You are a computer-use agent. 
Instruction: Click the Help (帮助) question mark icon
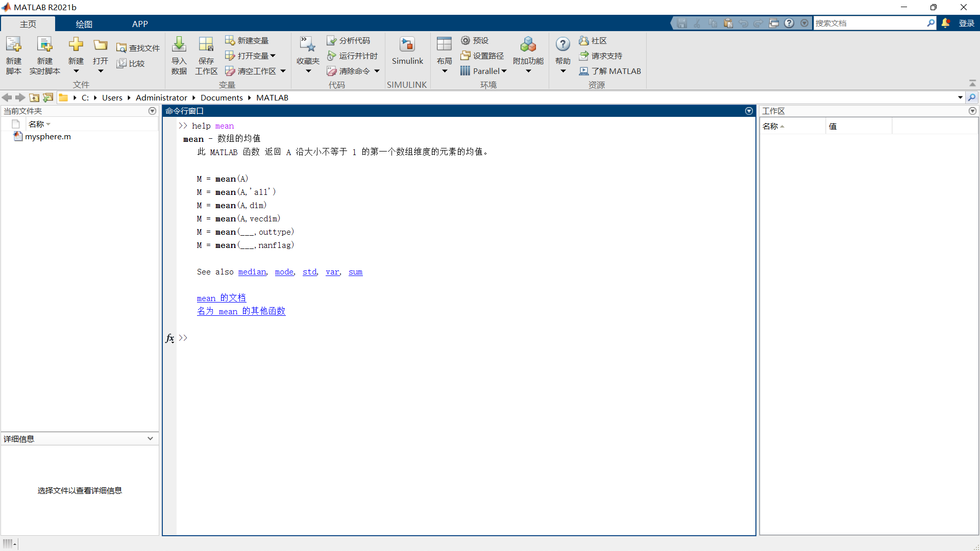click(563, 44)
